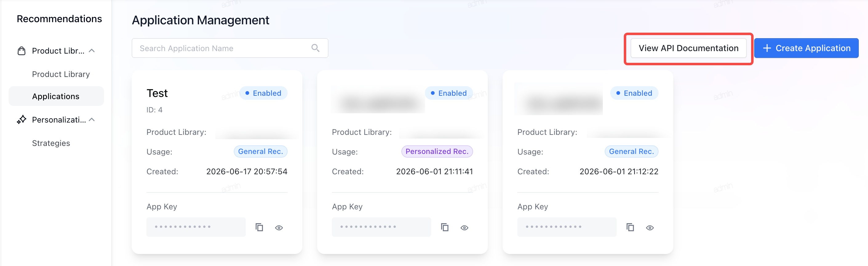Click the General Rec. tag on Test card
The height and width of the screenshot is (266, 868).
pyautogui.click(x=261, y=151)
